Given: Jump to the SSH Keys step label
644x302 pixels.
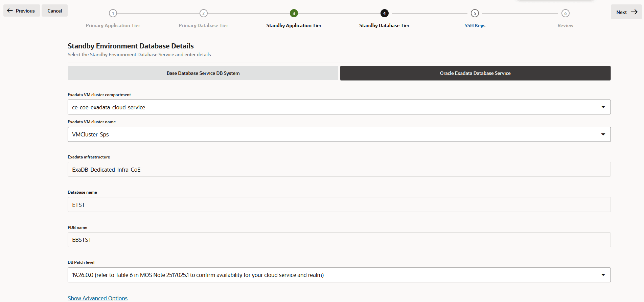Looking at the screenshot, I should tap(475, 25).
